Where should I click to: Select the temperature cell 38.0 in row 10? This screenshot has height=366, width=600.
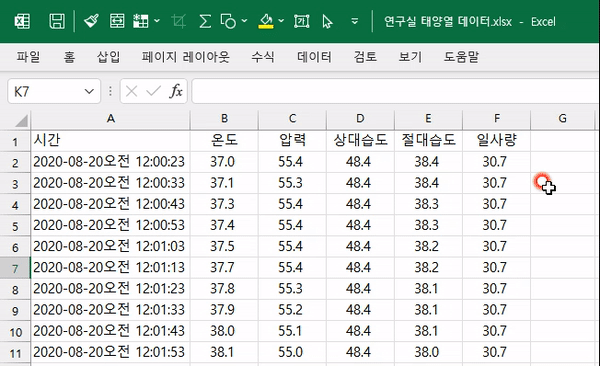pos(224,331)
